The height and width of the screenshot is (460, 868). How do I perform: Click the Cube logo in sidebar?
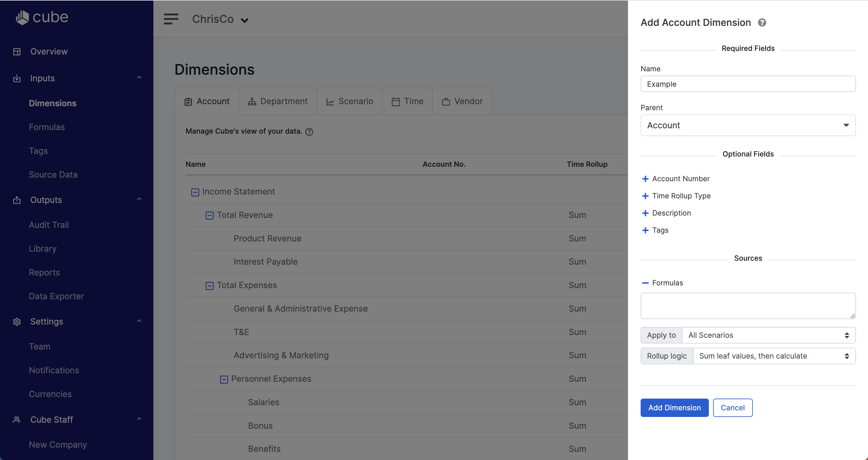pyautogui.click(x=42, y=17)
